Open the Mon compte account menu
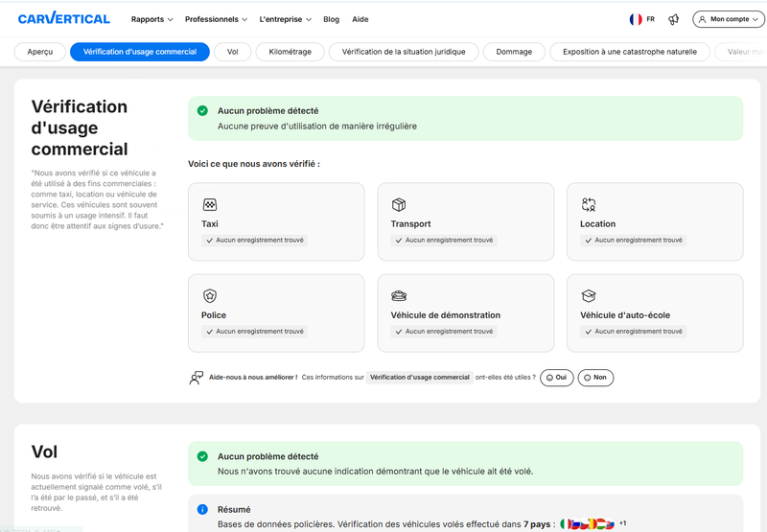767x532 pixels. pyautogui.click(x=729, y=19)
